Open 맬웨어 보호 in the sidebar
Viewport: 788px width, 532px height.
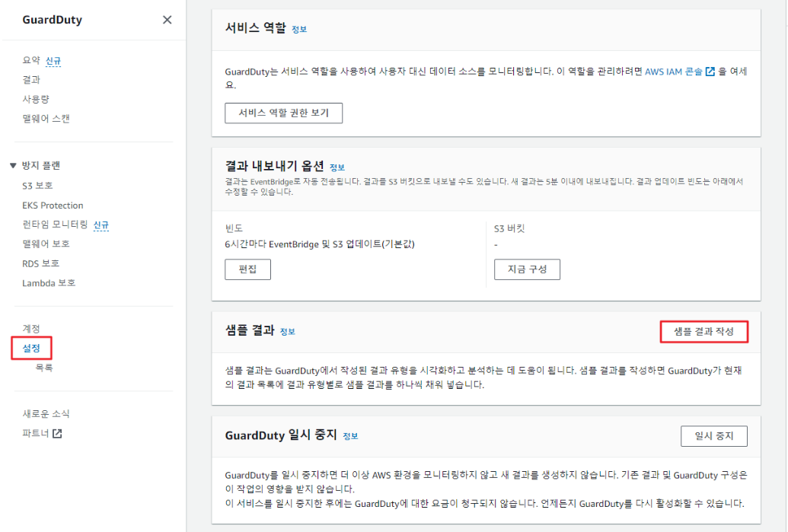tap(46, 244)
